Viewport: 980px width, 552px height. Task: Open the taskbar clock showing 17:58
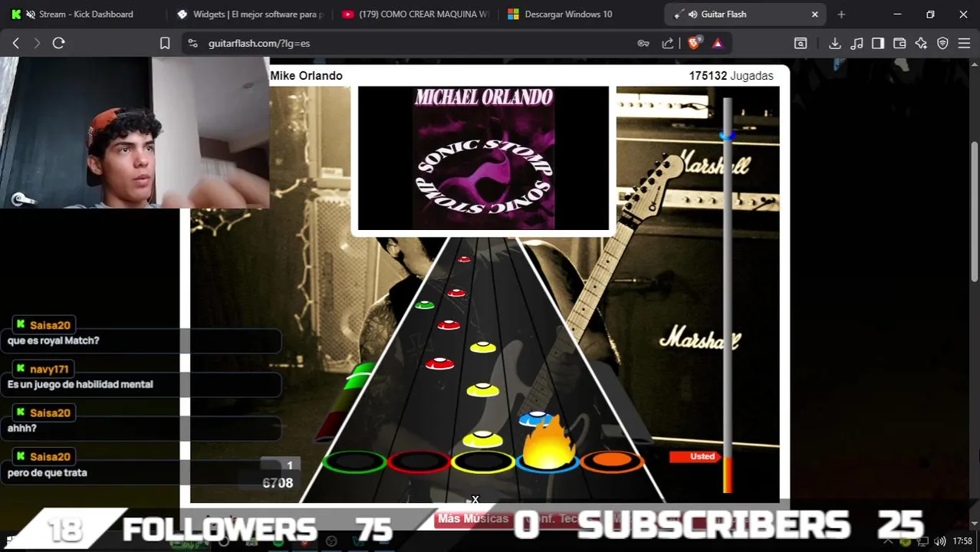tap(962, 541)
